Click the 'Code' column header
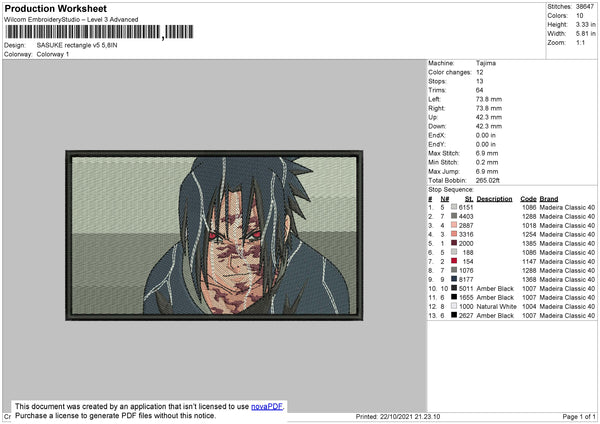The width and height of the screenshot is (600, 424). (528, 199)
